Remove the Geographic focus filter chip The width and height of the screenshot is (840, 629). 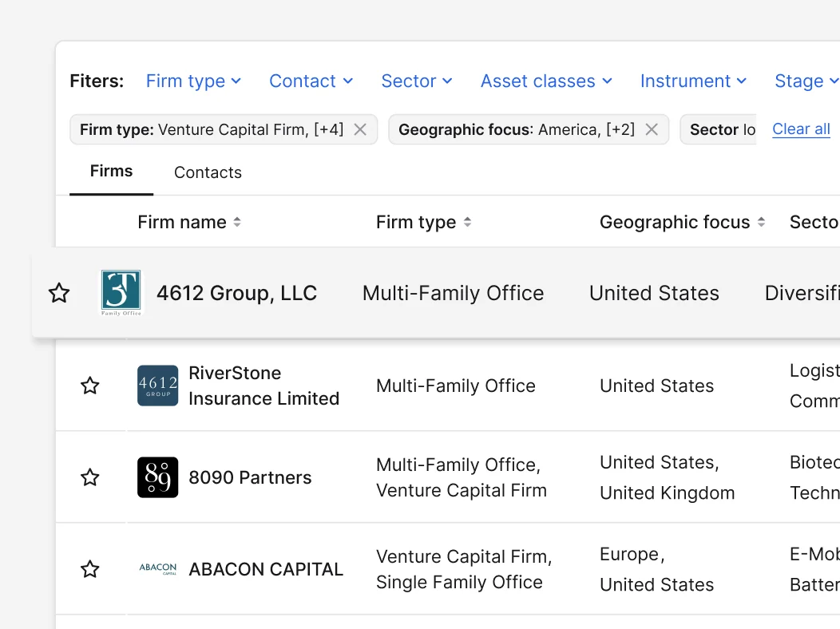(x=652, y=129)
